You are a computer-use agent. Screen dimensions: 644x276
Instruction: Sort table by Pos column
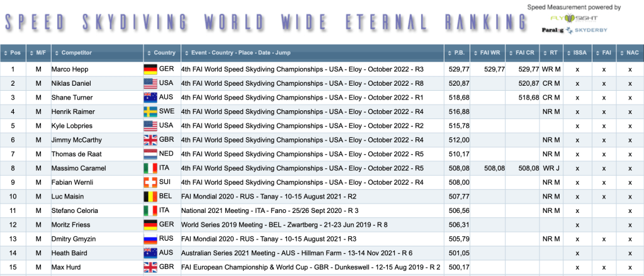click(13, 53)
